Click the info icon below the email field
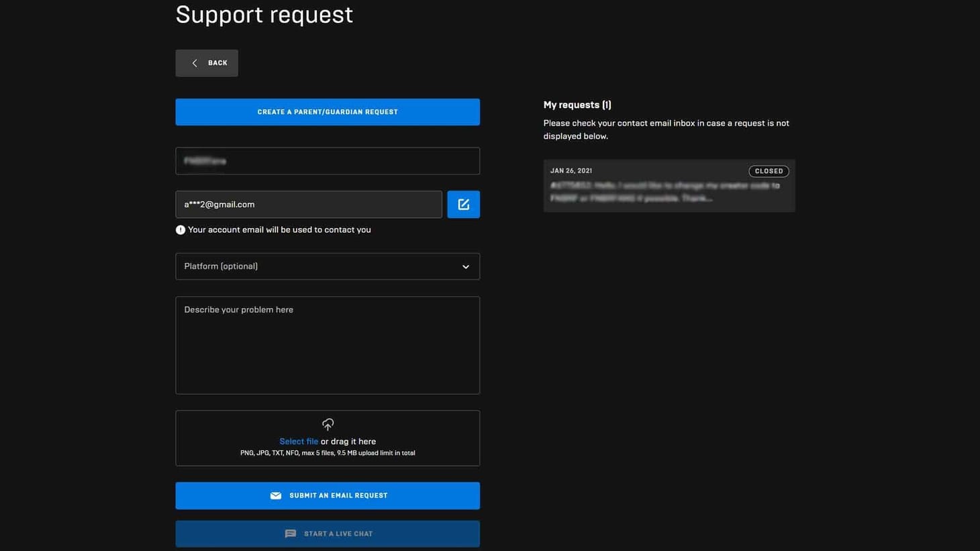980x551 pixels. pyautogui.click(x=178, y=228)
